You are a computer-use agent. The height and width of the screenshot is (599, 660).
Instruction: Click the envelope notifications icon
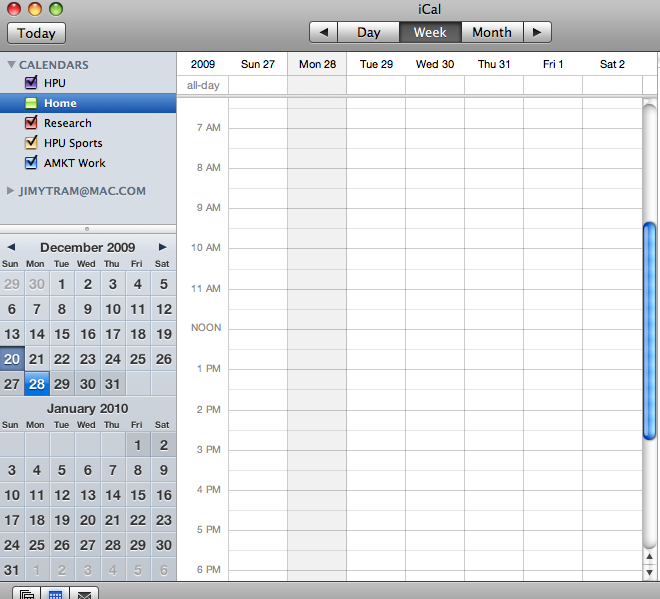pyautogui.click(x=85, y=594)
